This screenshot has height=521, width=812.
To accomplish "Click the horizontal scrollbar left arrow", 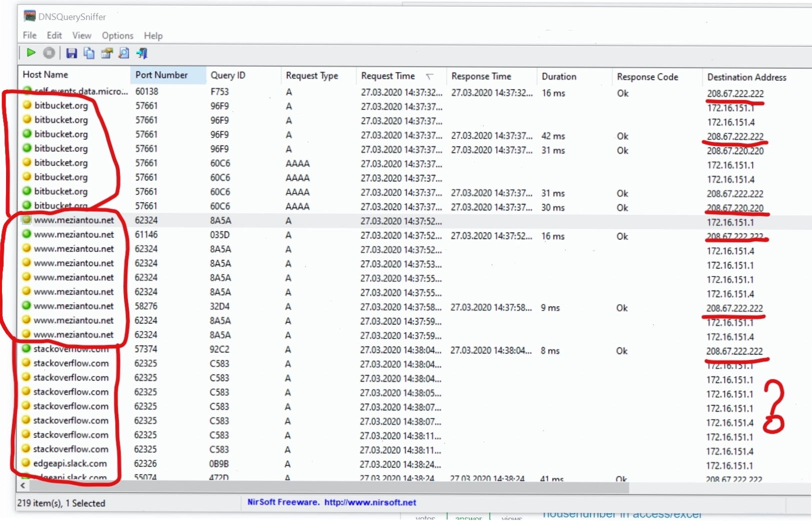I will pyautogui.click(x=22, y=485).
